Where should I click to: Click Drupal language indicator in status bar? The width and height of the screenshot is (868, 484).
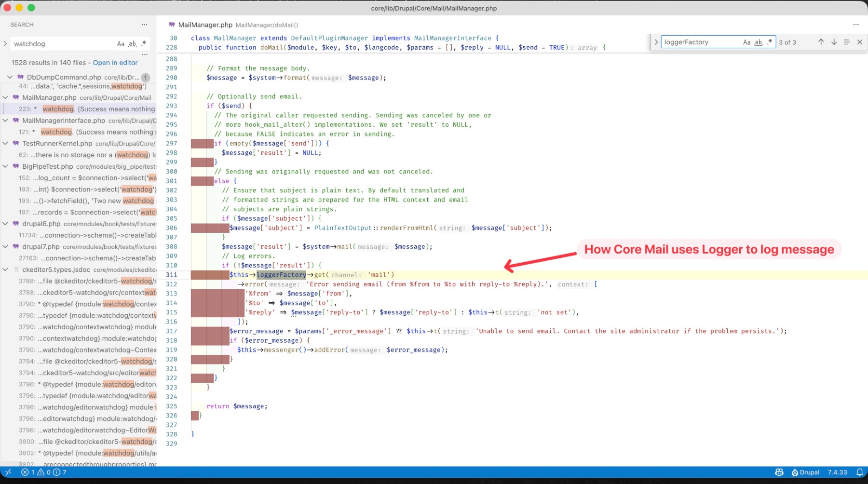click(x=805, y=472)
